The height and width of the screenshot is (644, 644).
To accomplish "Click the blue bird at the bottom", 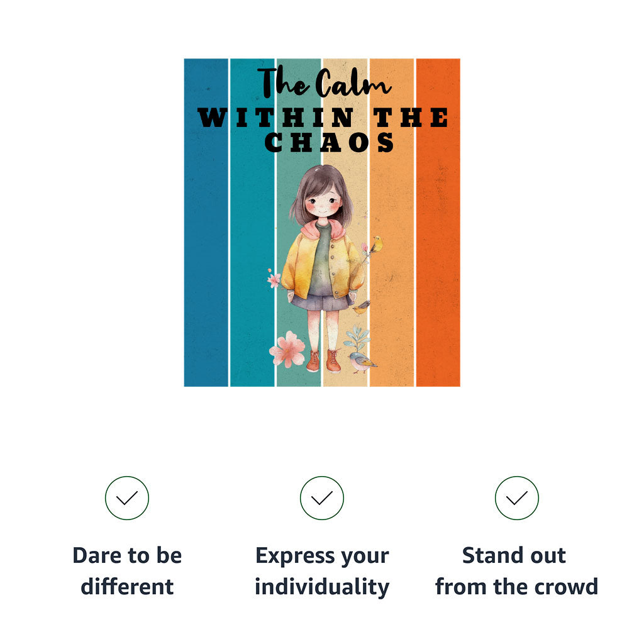I will tap(362, 362).
